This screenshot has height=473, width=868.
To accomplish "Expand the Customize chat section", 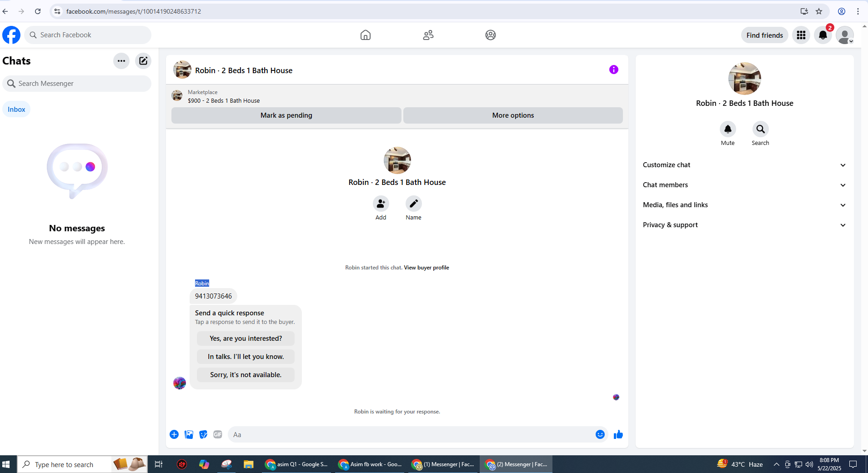I will pos(745,165).
